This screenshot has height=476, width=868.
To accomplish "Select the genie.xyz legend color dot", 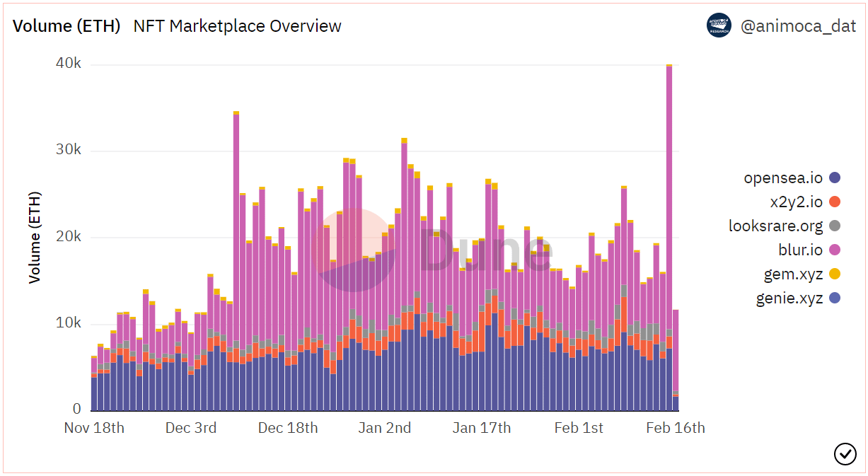I will click(835, 298).
